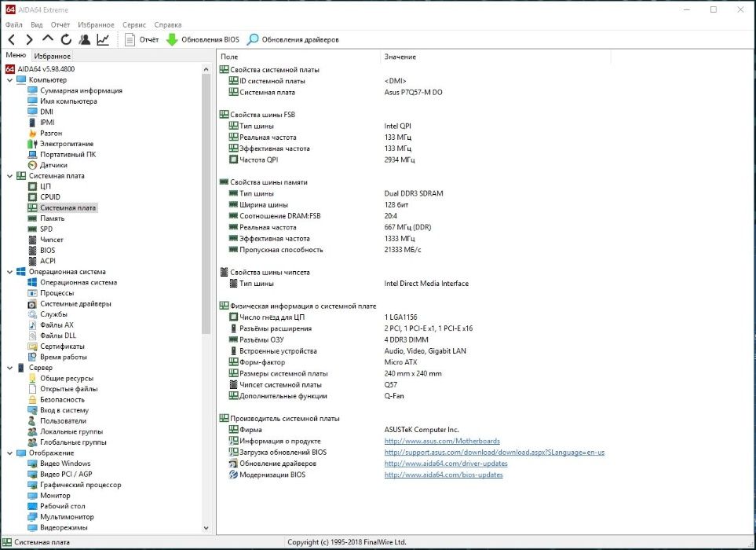
Task: Open the Справка menu
Action: point(168,24)
